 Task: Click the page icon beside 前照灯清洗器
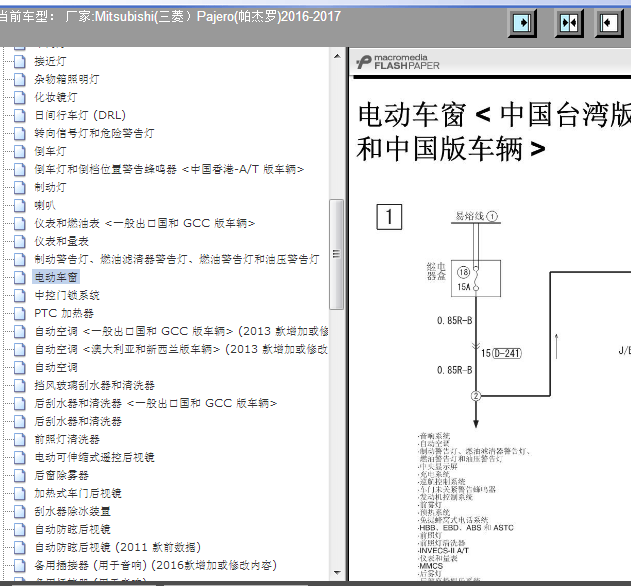tap(19, 439)
